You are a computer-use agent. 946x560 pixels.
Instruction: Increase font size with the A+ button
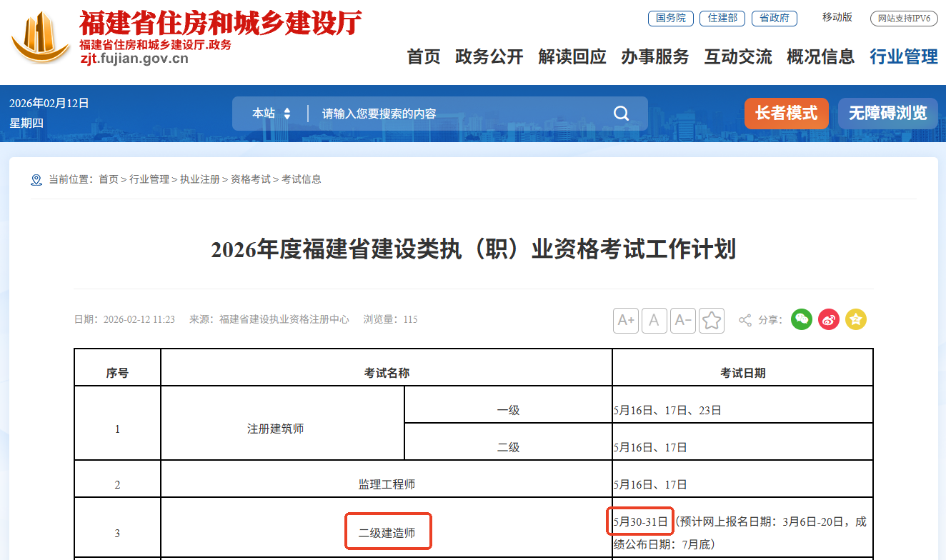(625, 320)
